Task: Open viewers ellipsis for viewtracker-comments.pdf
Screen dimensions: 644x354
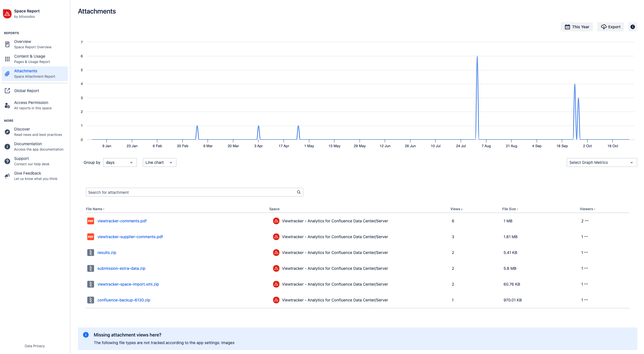Action: tap(587, 221)
